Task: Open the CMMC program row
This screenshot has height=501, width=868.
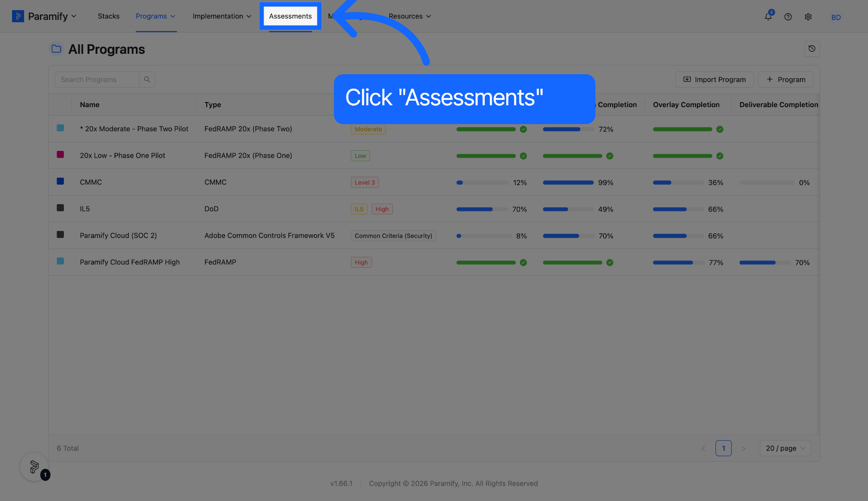Action: (x=434, y=182)
